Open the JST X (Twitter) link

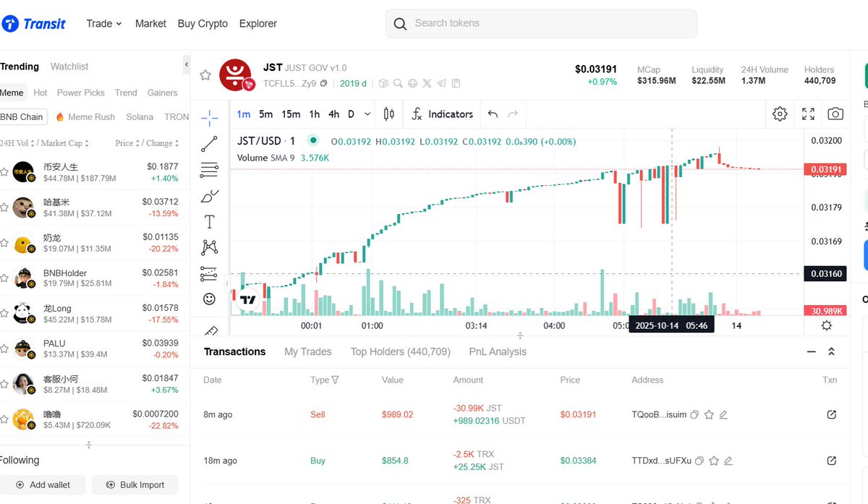coord(427,83)
